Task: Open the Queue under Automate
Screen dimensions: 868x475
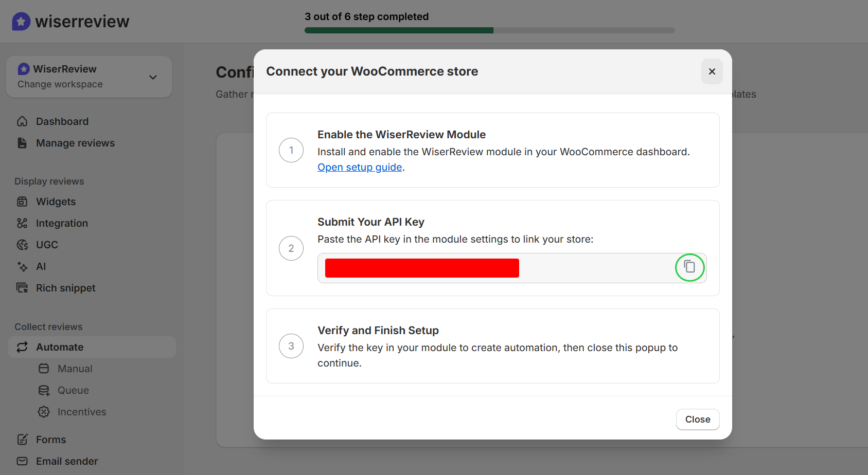Action: click(x=73, y=390)
